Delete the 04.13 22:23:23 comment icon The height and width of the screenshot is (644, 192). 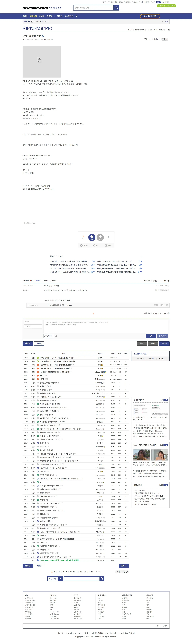click(x=168, y=290)
